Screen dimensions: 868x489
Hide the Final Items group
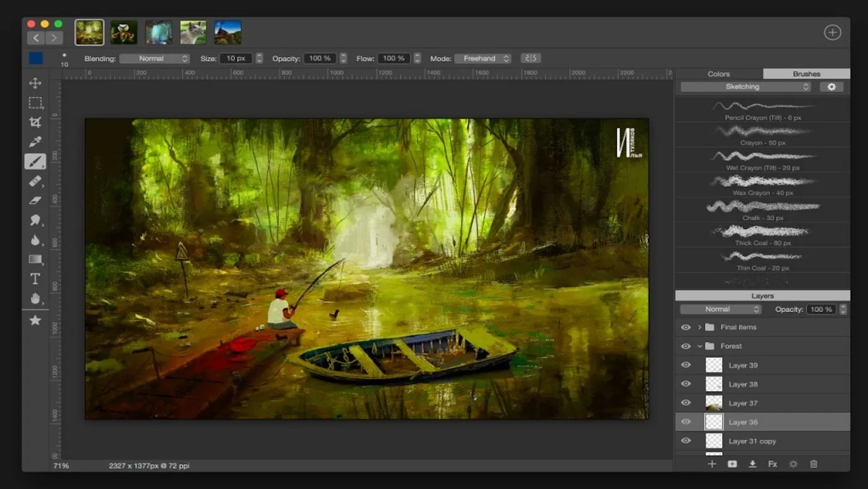(x=686, y=327)
